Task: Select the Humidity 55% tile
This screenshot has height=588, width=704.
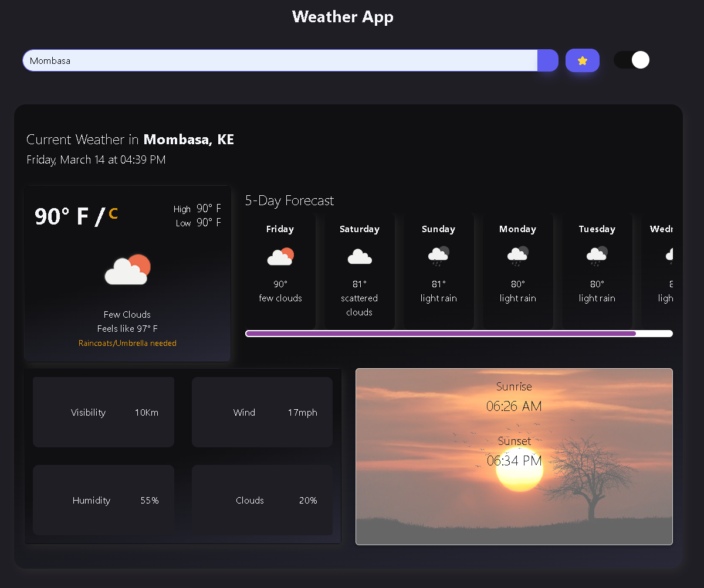Action: (103, 500)
